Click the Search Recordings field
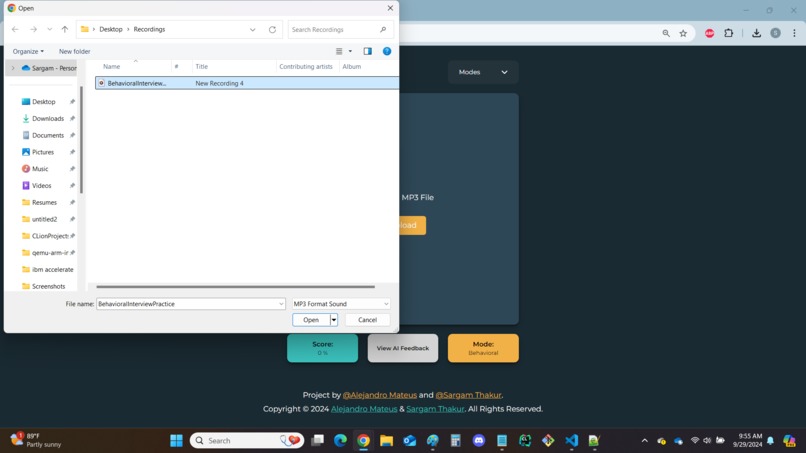 click(339, 29)
